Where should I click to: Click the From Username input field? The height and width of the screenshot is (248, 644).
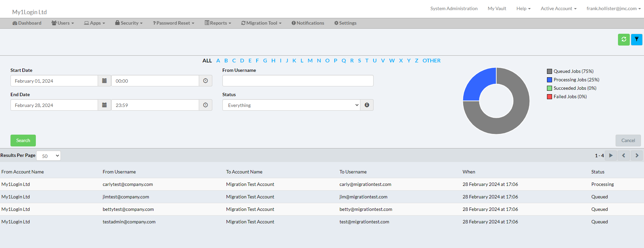[x=298, y=81]
